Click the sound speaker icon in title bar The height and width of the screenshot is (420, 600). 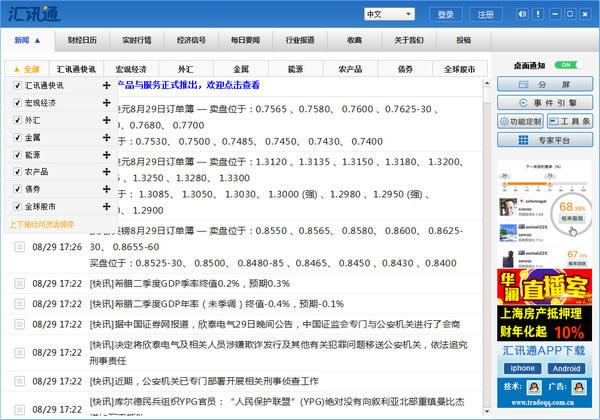pos(522,14)
